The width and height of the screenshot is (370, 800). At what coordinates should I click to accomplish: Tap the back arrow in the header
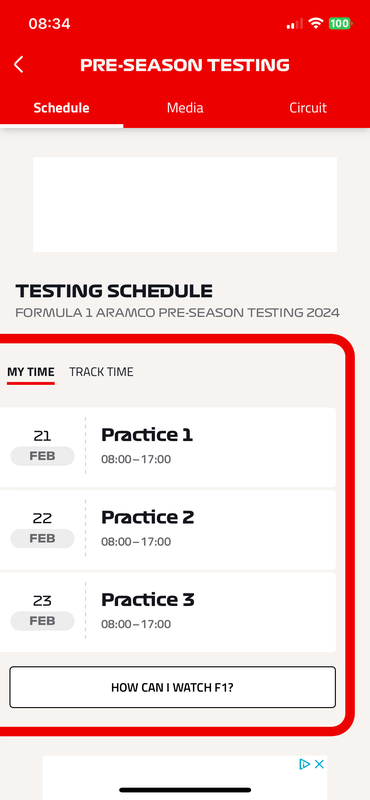click(18, 65)
